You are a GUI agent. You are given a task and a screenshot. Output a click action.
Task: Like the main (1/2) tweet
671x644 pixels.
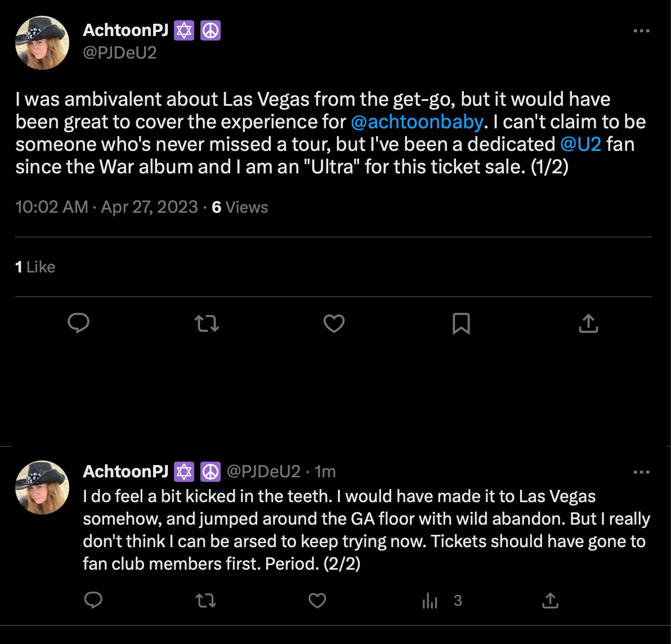pyautogui.click(x=334, y=323)
